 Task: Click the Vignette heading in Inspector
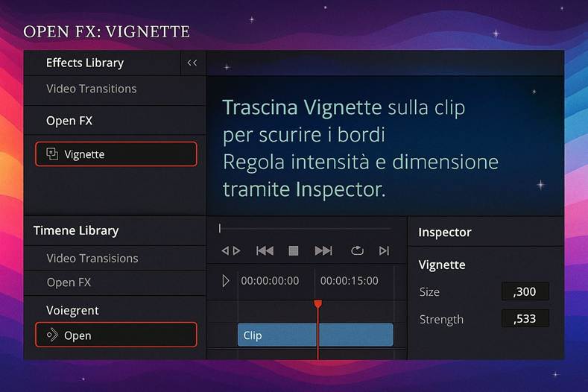coord(442,265)
